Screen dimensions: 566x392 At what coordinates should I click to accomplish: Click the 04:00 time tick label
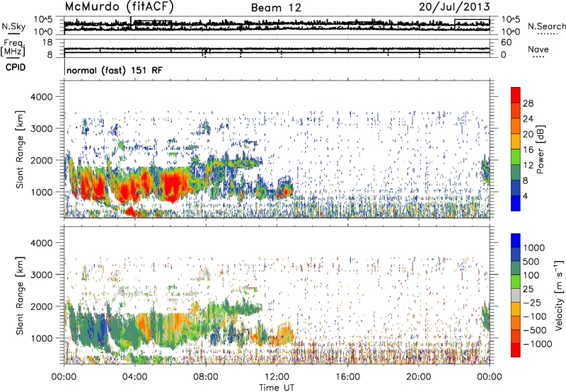[134, 377]
